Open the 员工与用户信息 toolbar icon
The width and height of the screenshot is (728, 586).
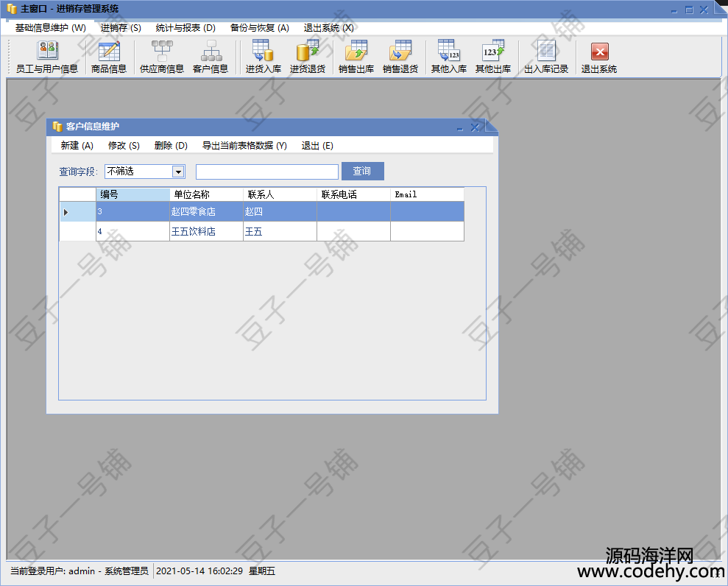tap(47, 57)
